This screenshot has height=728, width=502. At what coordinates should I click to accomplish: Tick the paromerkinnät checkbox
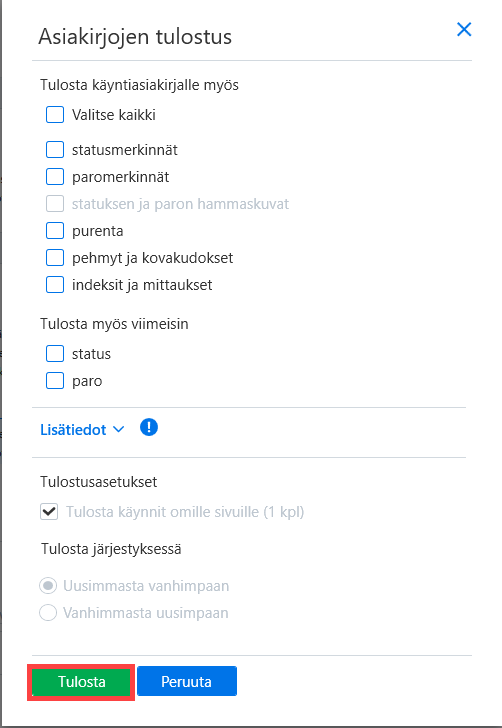point(55,176)
